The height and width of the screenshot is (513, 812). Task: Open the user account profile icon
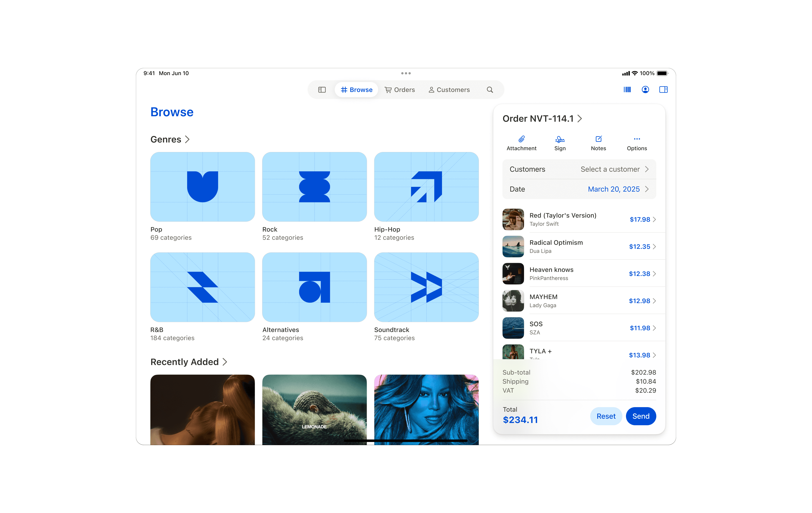(645, 89)
